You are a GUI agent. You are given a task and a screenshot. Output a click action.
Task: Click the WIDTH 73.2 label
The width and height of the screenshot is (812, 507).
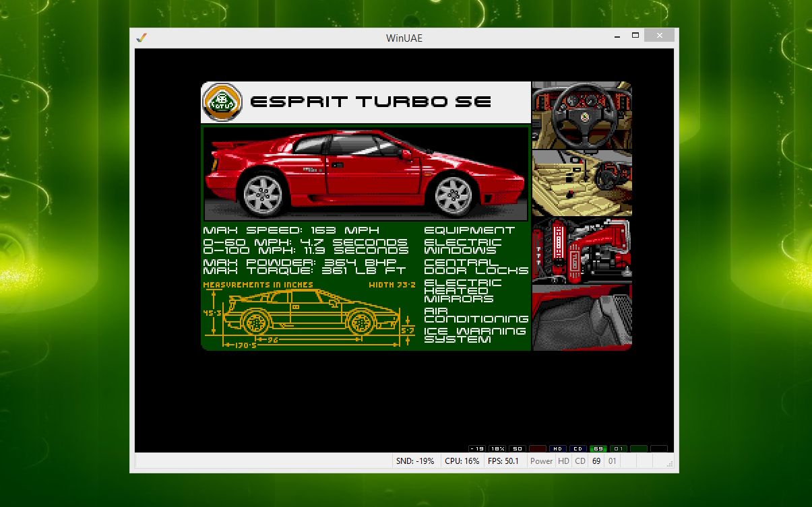coord(392,285)
